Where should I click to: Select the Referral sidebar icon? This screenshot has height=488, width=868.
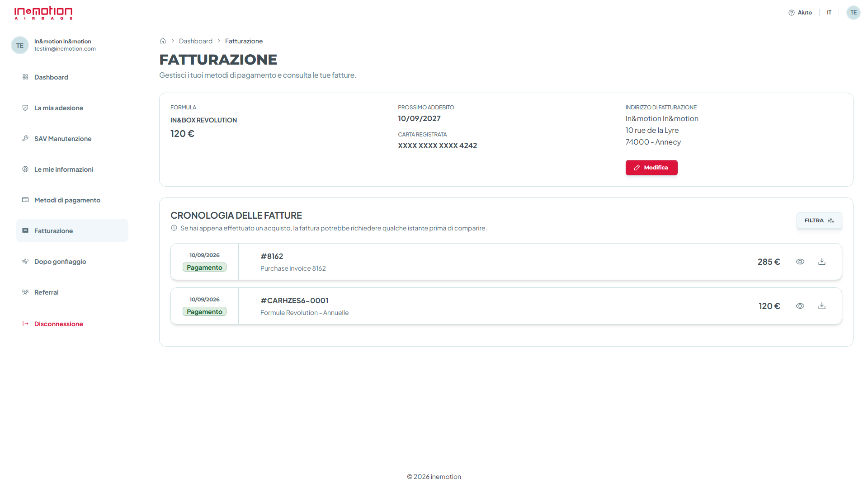coord(25,292)
